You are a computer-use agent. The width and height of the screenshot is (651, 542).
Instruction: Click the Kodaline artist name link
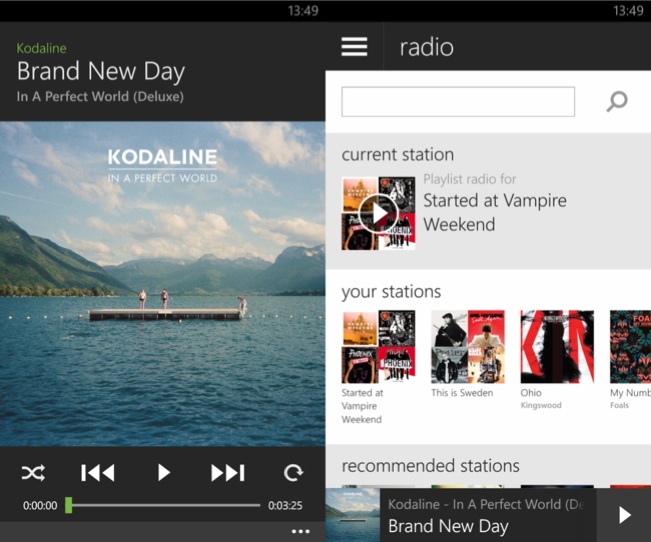coord(42,48)
